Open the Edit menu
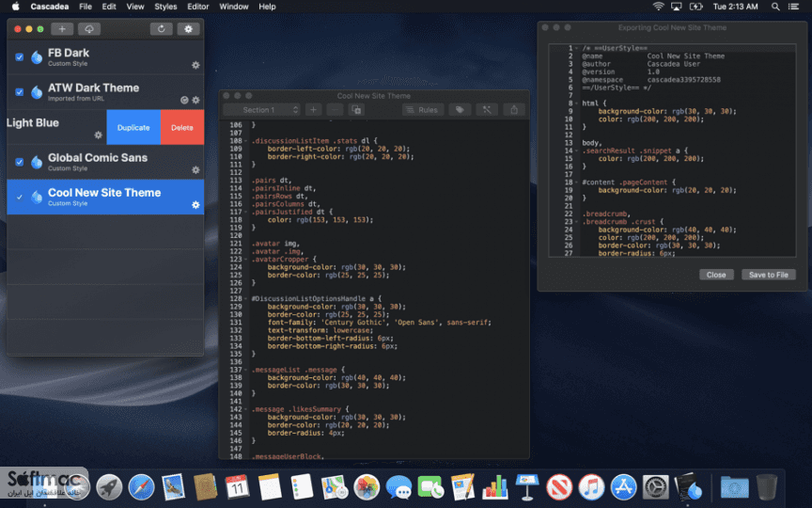The width and height of the screenshot is (812, 508). (109, 7)
